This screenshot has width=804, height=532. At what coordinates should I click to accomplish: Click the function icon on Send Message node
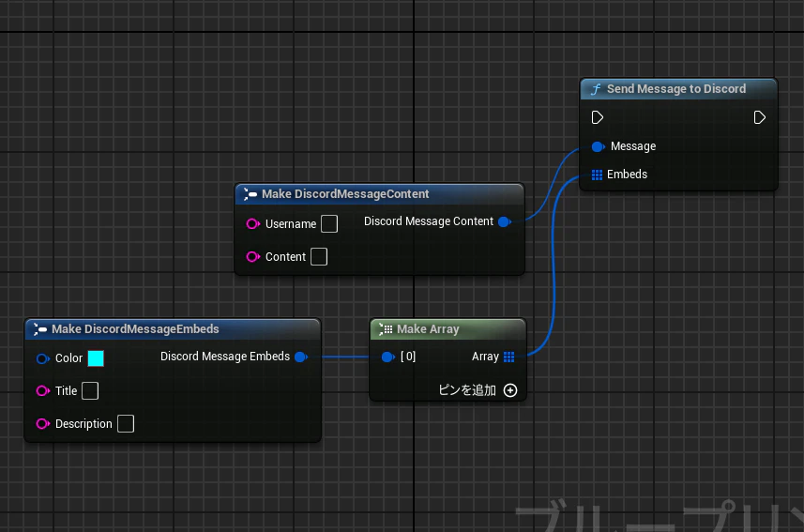pyautogui.click(x=596, y=89)
